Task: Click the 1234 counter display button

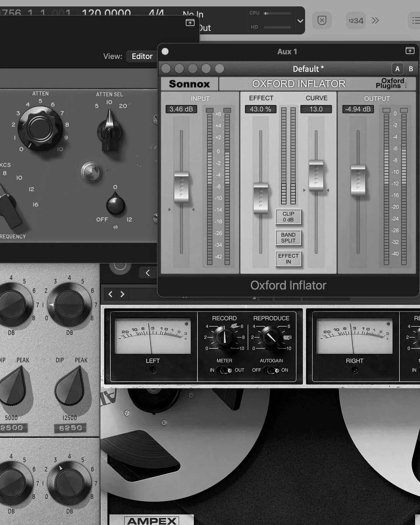Action: (356, 20)
